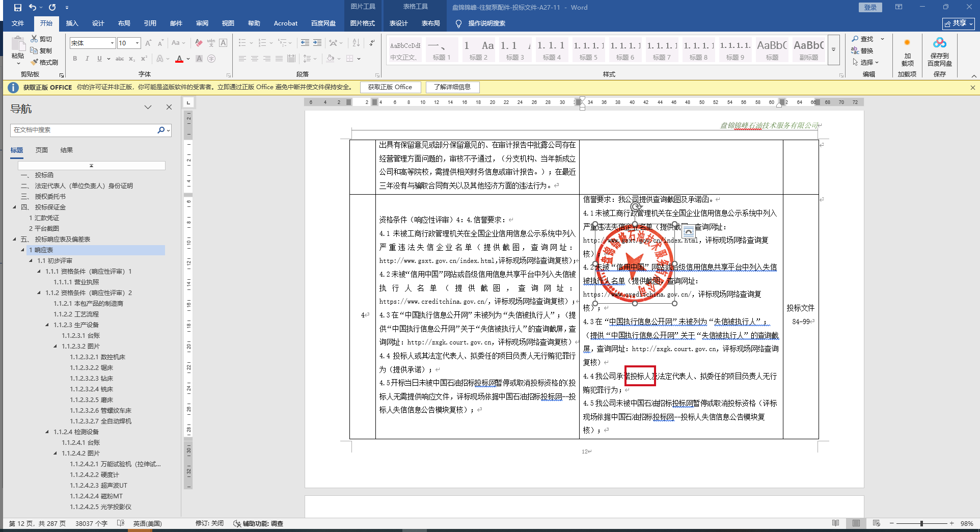This screenshot has height=532, width=980.
Task: Click the 了解详细信息 button
Action: (452, 87)
